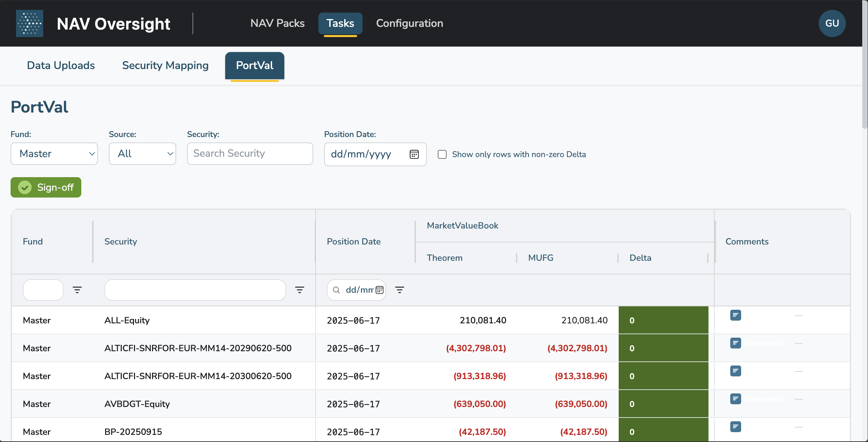
Task: Open GU user avatar menu
Action: point(832,23)
